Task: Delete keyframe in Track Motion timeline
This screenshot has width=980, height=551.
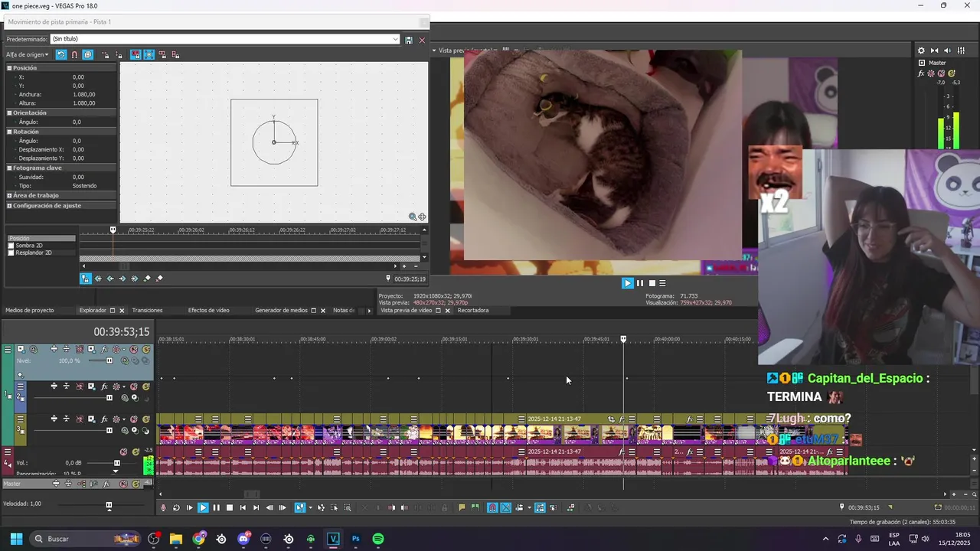Action: 159,279
